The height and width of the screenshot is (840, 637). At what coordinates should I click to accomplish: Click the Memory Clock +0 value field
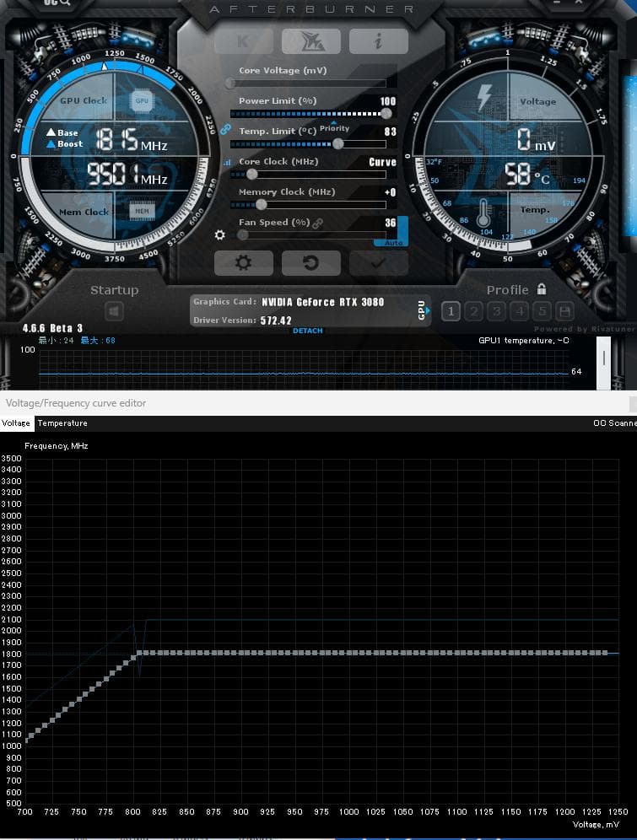[390, 192]
